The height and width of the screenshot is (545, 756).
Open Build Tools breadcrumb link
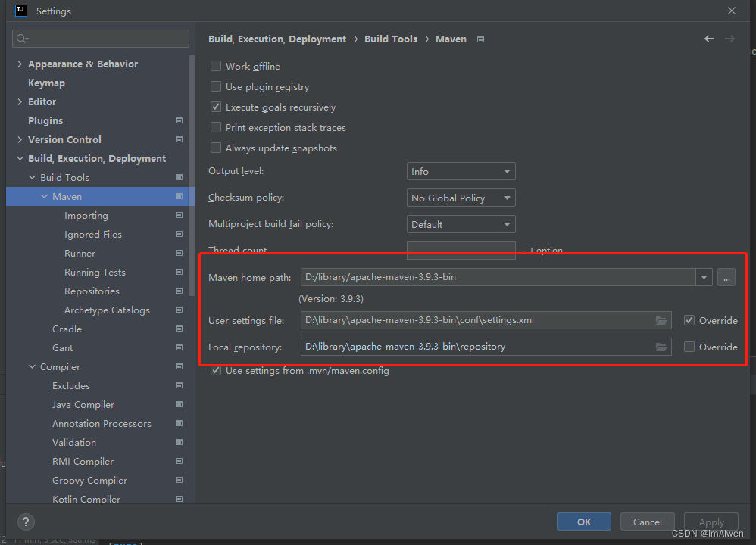pos(391,39)
